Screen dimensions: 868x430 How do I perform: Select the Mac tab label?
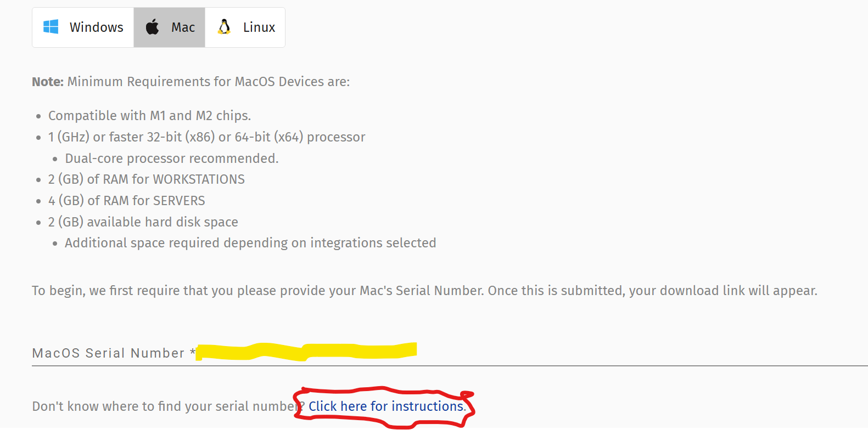pyautogui.click(x=183, y=27)
